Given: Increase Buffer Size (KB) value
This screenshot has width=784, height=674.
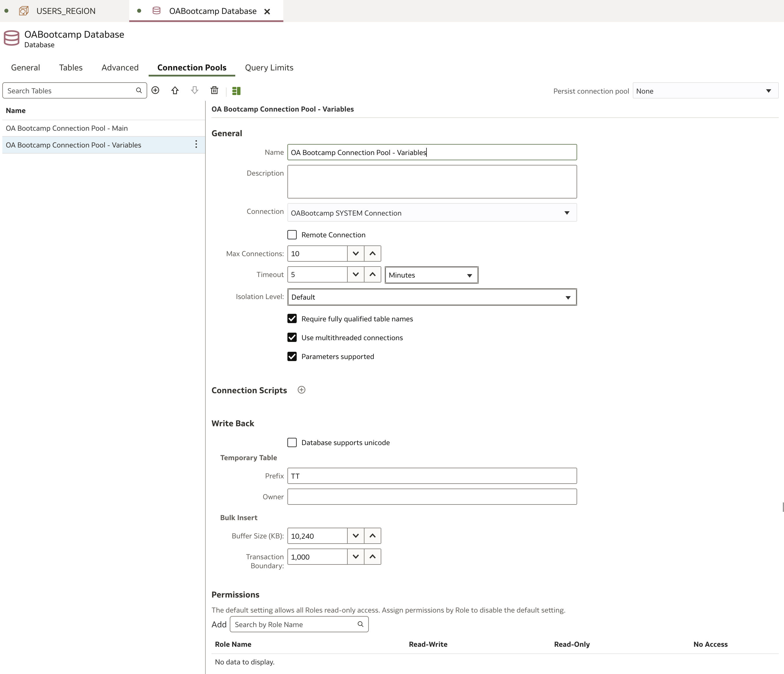Looking at the screenshot, I should click(373, 536).
